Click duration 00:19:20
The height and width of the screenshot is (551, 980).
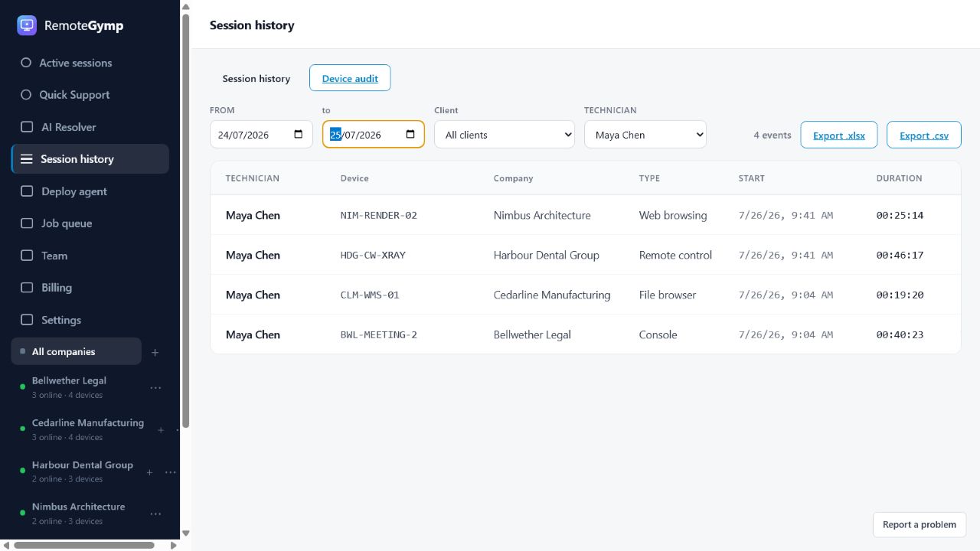pos(900,295)
